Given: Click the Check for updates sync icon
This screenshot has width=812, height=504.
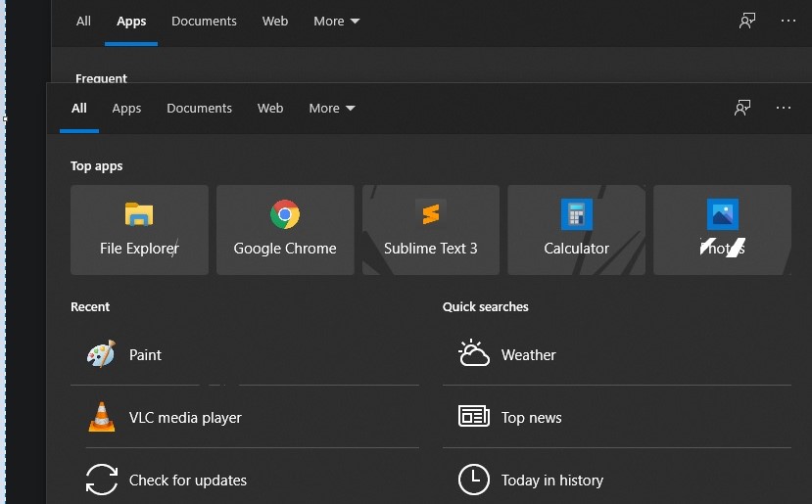Looking at the screenshot, I should click(x=102, y=480).
